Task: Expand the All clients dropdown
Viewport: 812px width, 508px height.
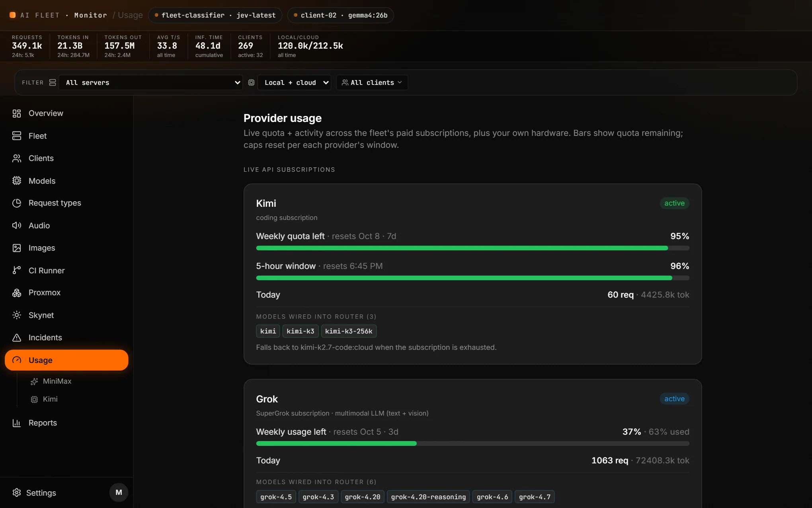Action: [372, 82]
